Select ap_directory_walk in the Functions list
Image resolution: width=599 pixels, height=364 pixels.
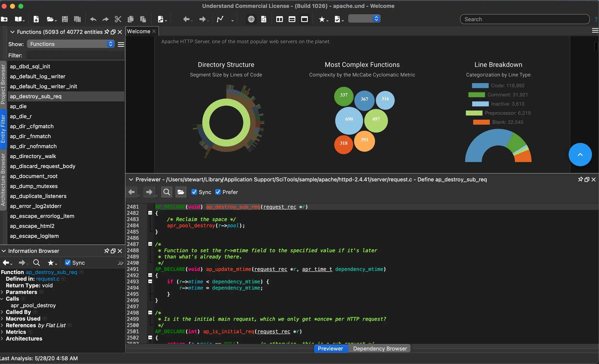pos(33,156)
